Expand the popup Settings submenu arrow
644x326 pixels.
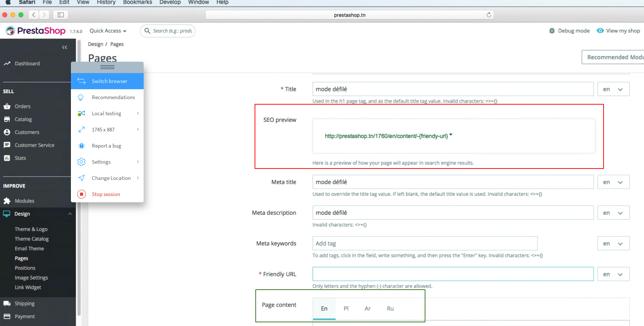pos(138,162)
